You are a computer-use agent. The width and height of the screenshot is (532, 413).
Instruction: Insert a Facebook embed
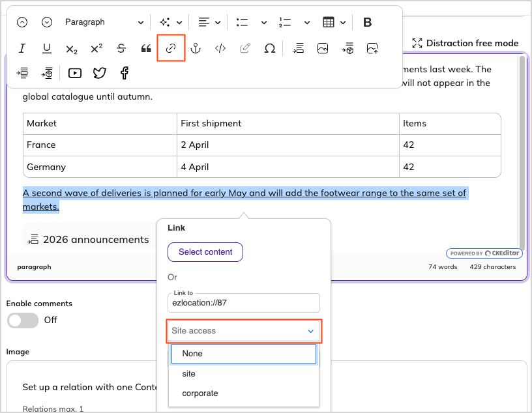(125, 73)
